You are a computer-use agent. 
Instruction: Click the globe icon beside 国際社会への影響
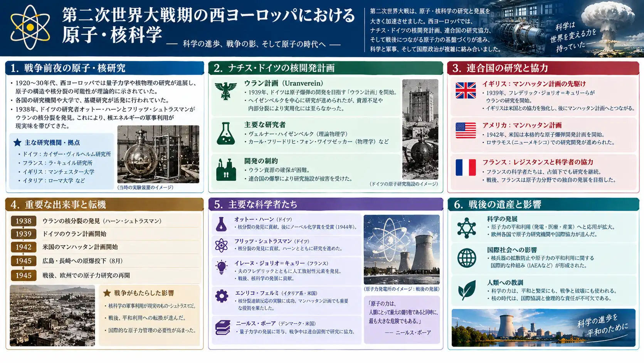(467, 258)
